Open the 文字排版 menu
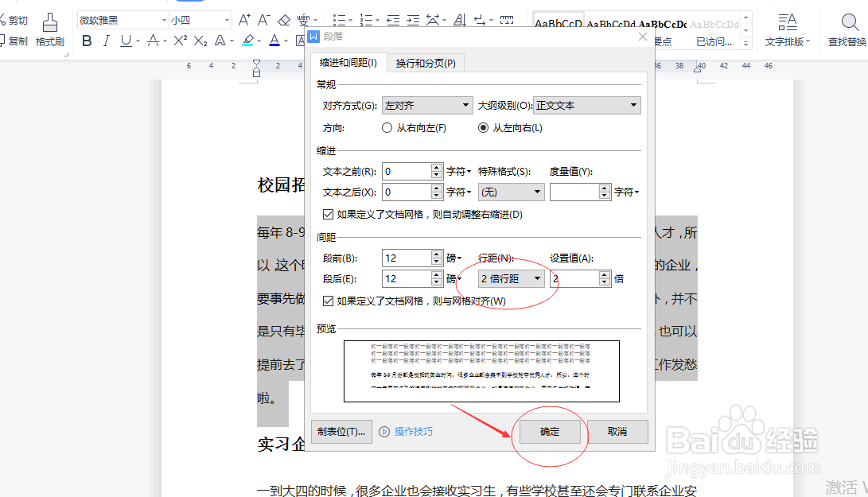This screenshot has height=497, width=868. [787, 32]
